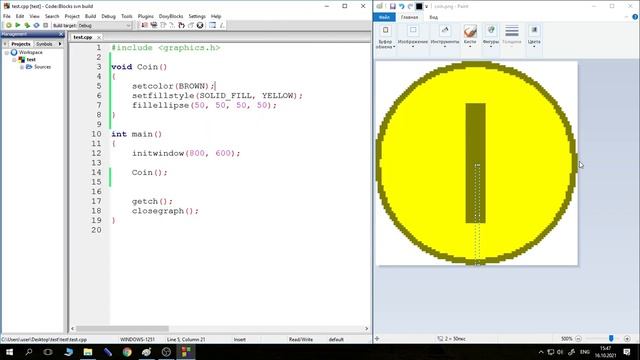
Task: Open the Settings menu
Action: pos(197,16)
